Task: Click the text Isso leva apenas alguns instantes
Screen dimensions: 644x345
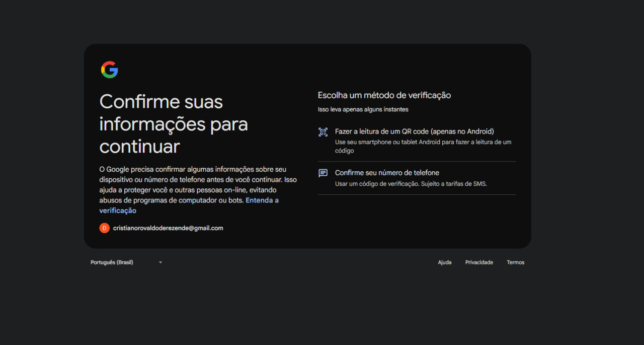Action: [363, 109]
